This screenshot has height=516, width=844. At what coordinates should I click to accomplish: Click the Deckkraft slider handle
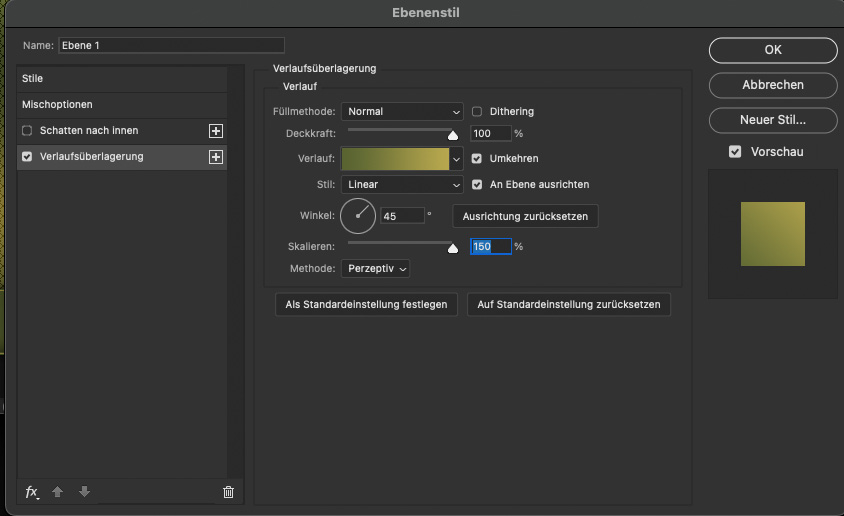point(453,135)
